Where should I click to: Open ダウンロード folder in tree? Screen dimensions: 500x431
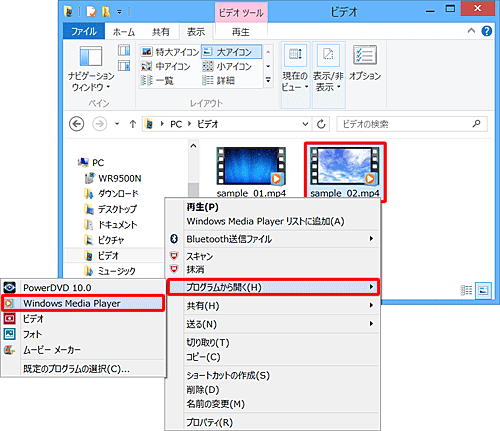click(111, 194)
